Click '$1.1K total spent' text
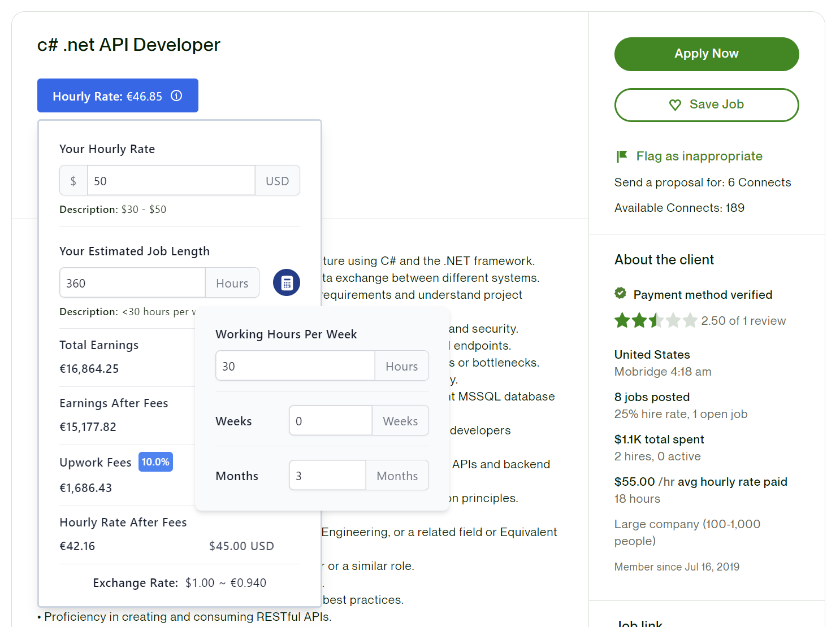The height and width of the screenshot is (627, 840). click(x=659, y=439)
